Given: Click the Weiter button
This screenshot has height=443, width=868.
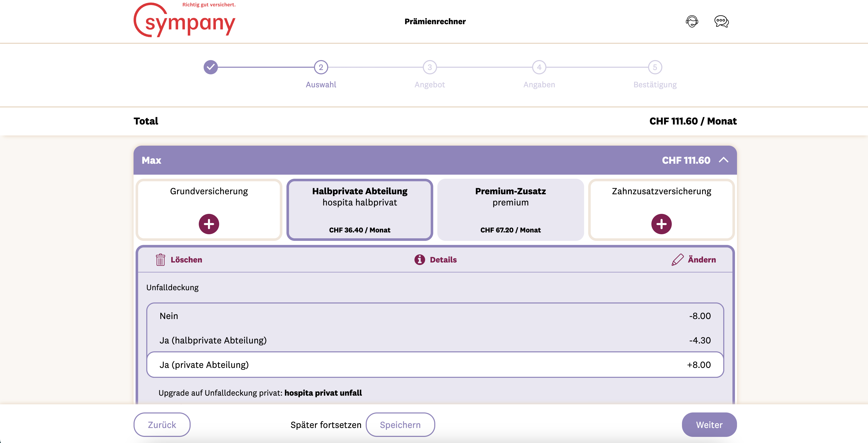Looking at the screenshot, I should click(x=709, y=424).
